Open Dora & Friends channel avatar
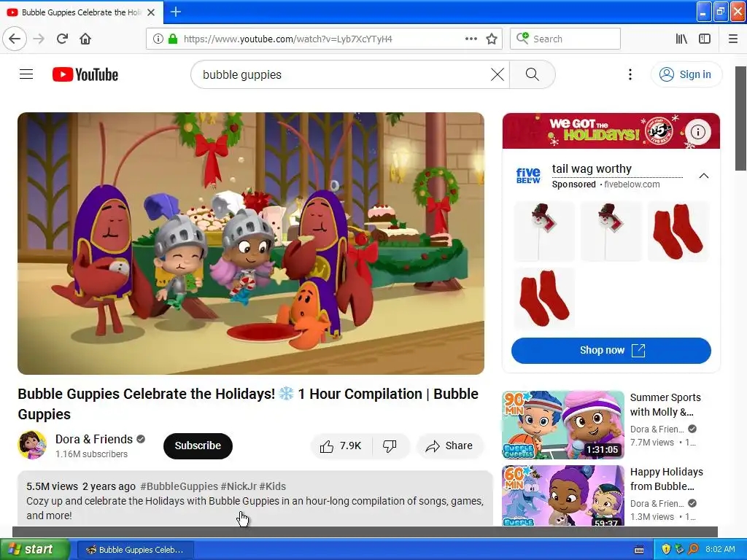Screen dimensions: 747x560 [x=32, y=445]
